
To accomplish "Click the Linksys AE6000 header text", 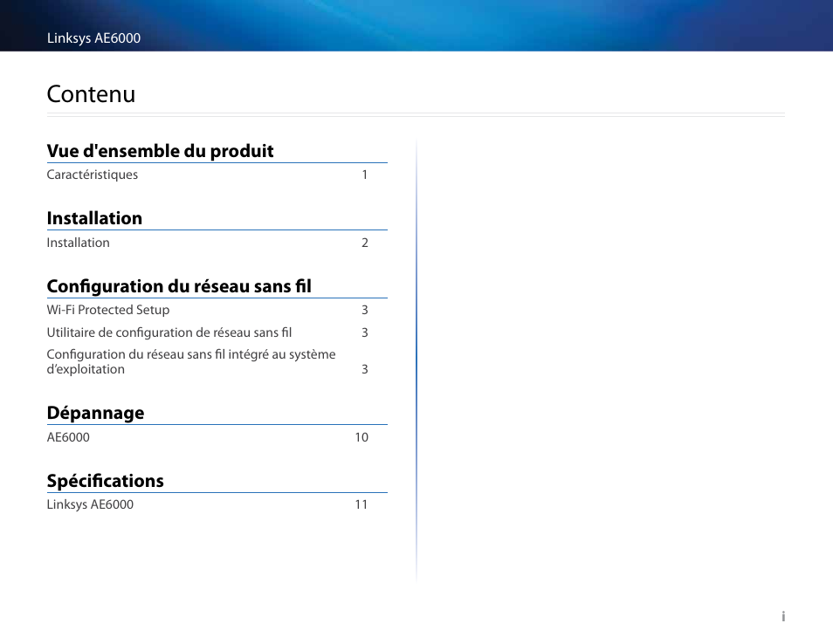I will point(93,38).
